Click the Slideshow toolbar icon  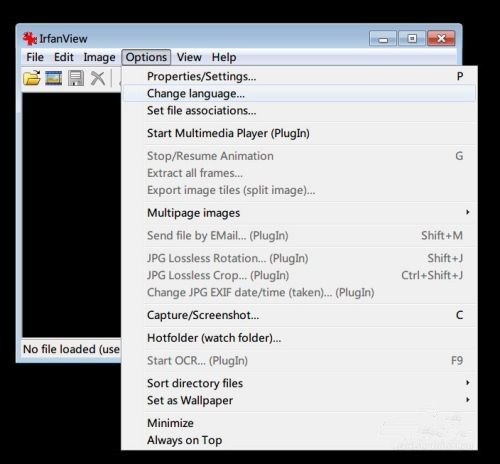[54, 78]
